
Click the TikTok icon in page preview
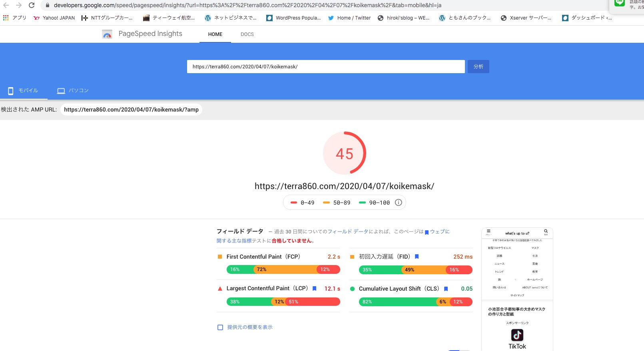pyautogui.click(x=517, y=335)
